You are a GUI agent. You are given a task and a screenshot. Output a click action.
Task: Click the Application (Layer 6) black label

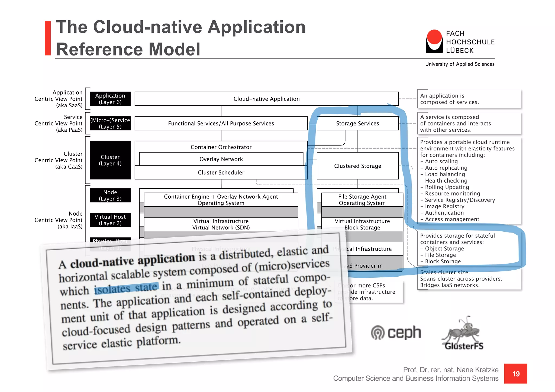tap(110, 99)
